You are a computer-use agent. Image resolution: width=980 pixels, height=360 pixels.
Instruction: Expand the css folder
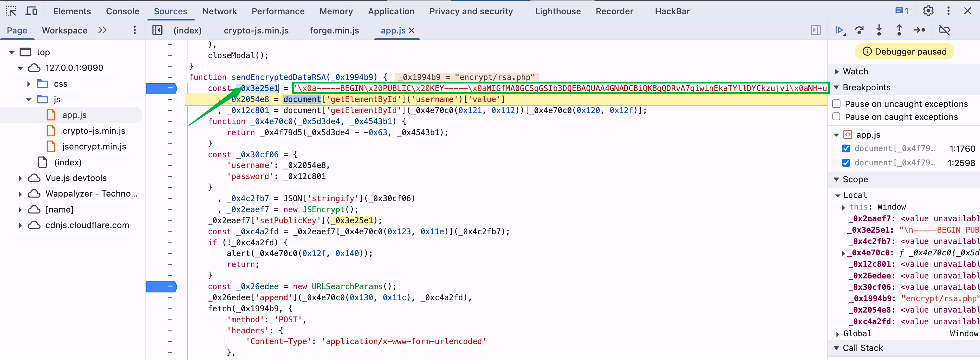point(29,84)
